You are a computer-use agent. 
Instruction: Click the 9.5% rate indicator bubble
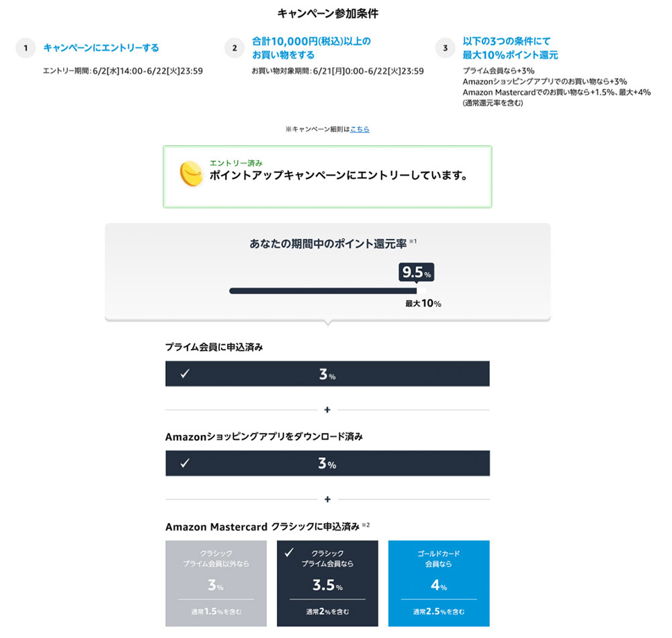tap(416, 272)
